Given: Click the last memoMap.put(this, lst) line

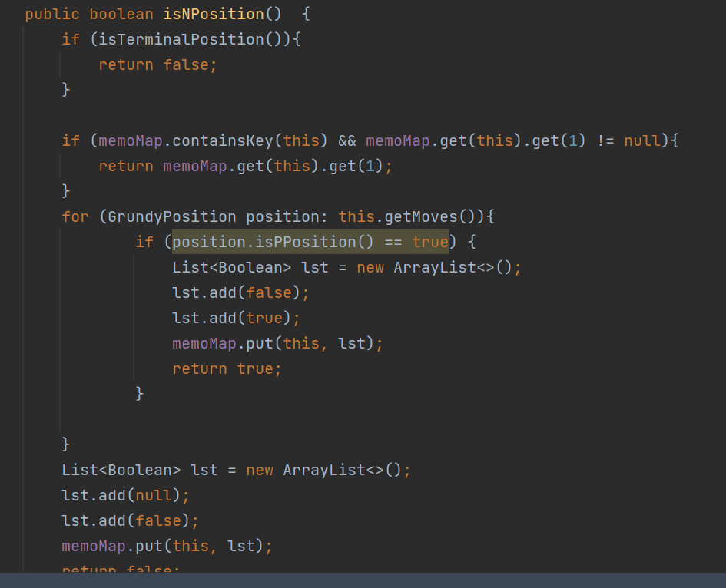Looking at the screenshot, I should [167, 547].
